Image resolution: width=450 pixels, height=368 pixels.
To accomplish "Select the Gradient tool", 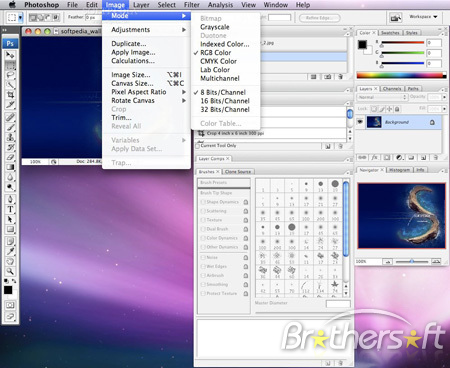I will pyautogui.click(x=10, y=167).
